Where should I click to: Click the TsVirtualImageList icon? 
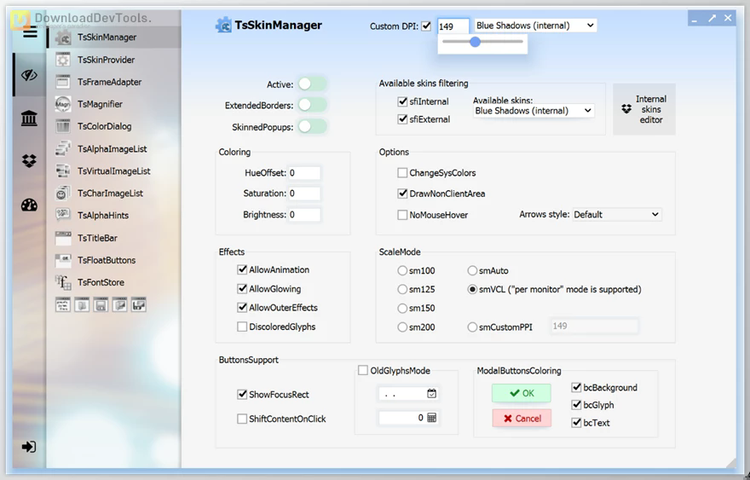(x=63, y=171)
